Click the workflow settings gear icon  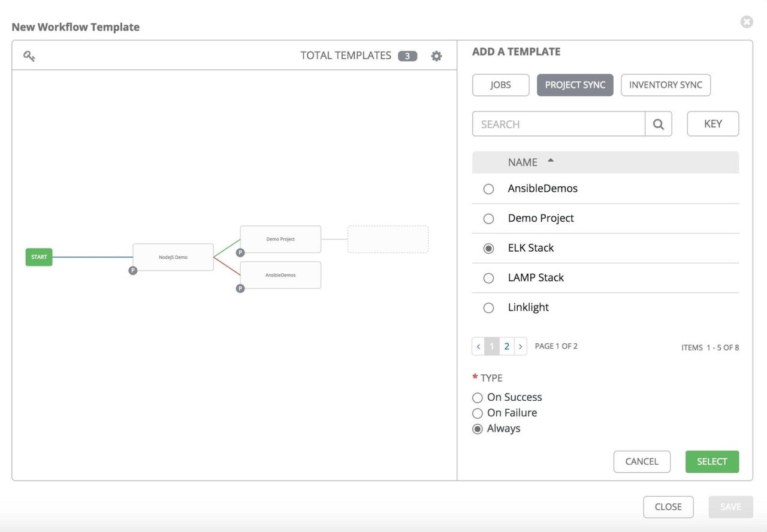[x=436, y=55]
